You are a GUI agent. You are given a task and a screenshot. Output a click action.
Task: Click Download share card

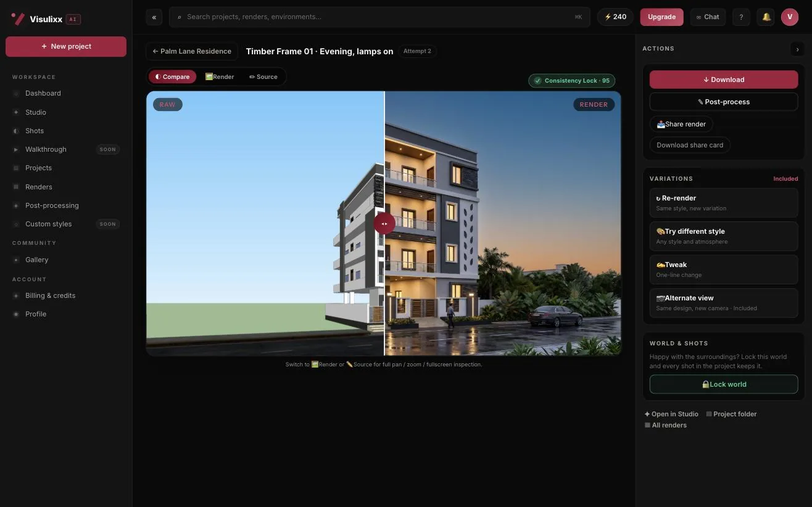click(x=690, y=145)
